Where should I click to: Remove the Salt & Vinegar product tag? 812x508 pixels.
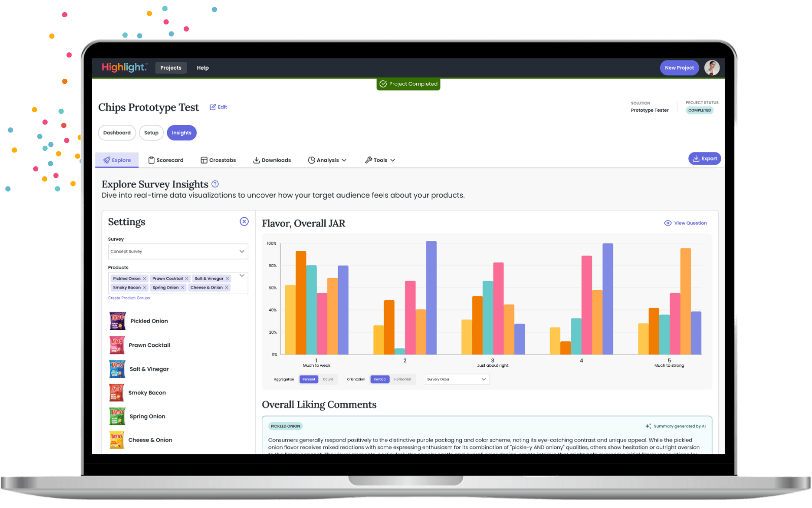tap(227, 278)
